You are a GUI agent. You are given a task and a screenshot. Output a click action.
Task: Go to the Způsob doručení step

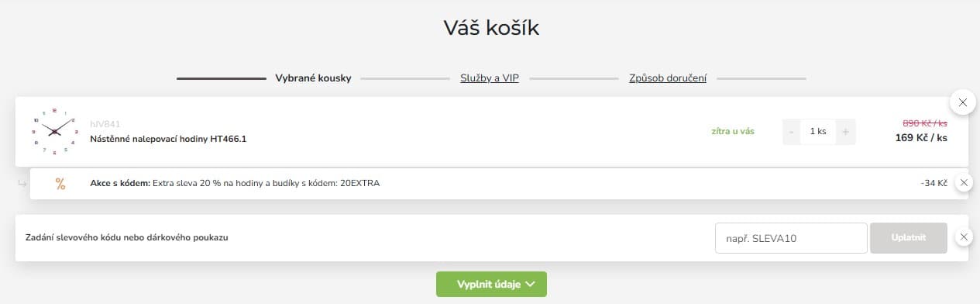tap(668, 78)
